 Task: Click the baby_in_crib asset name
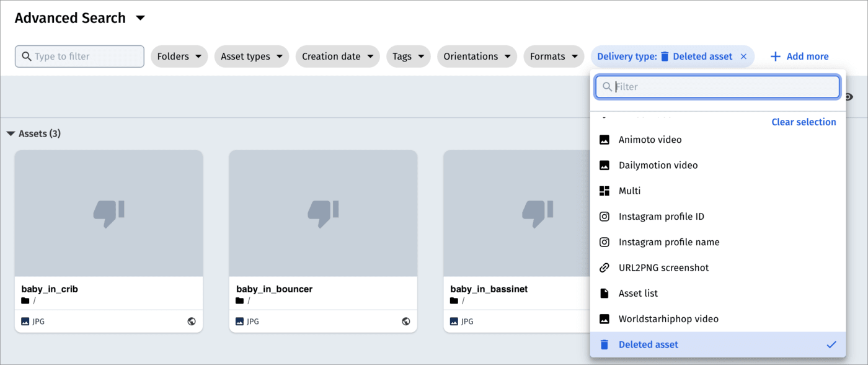click(50, 289)
